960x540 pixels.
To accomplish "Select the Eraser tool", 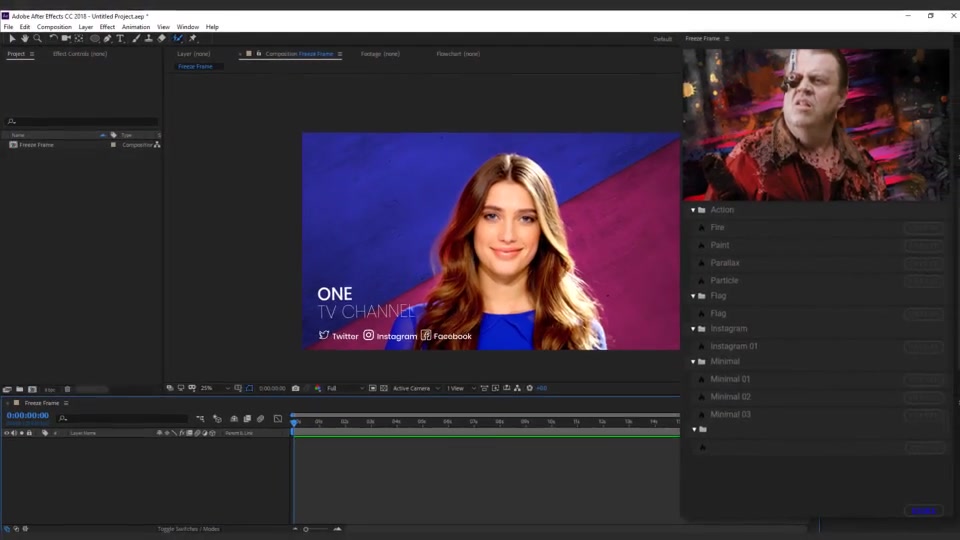I will (x=162, y=38).
